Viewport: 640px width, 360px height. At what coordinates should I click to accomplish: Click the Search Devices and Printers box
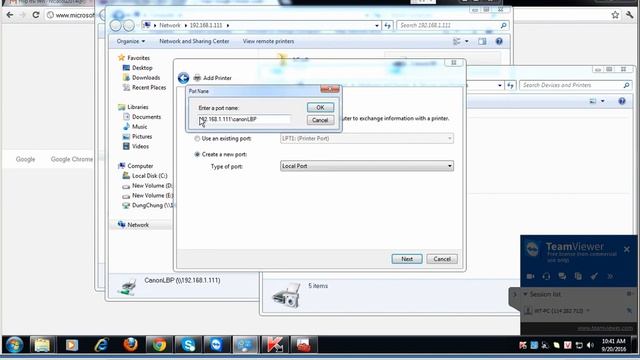[575, 85]
